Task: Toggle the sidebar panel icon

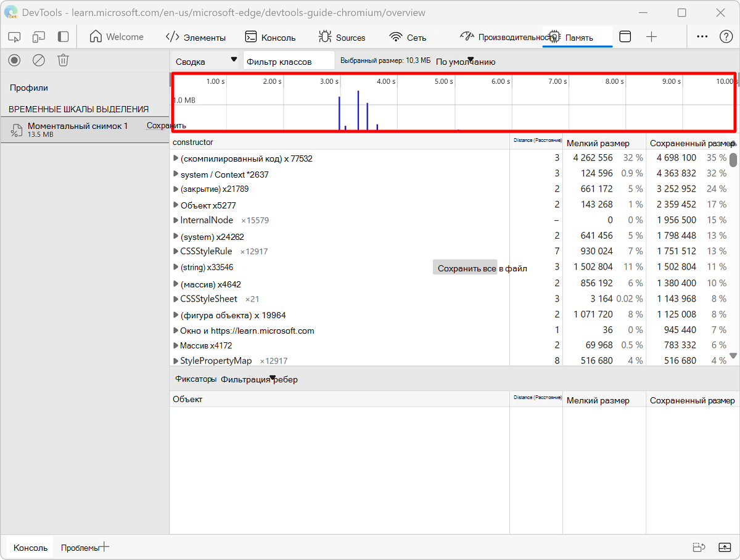Action: click(x=63, y=37)
